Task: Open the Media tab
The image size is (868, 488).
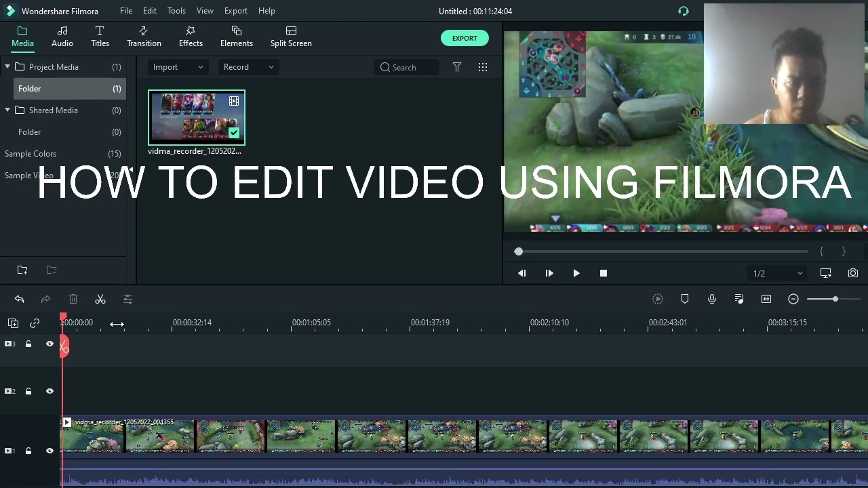Action: coord(22,37)
